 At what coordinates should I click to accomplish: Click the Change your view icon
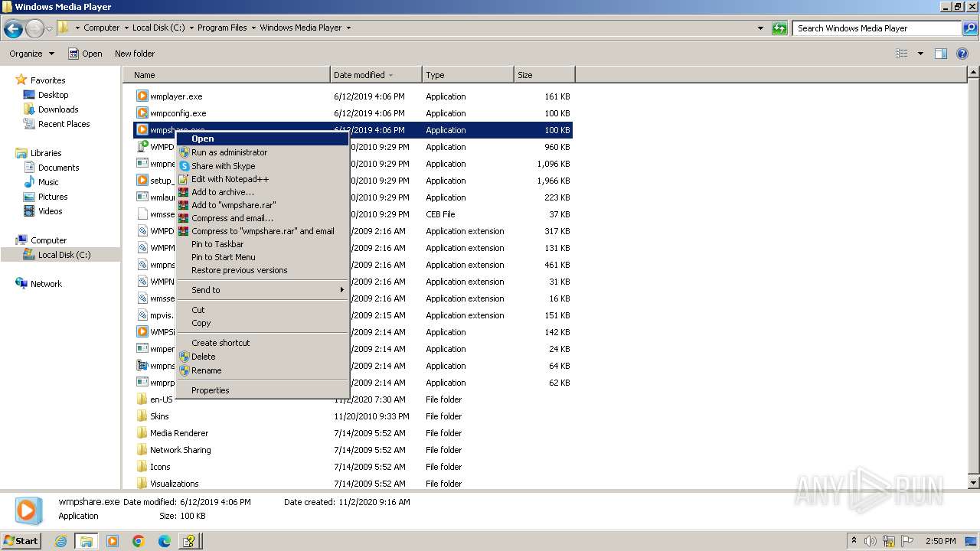point(902,54)
